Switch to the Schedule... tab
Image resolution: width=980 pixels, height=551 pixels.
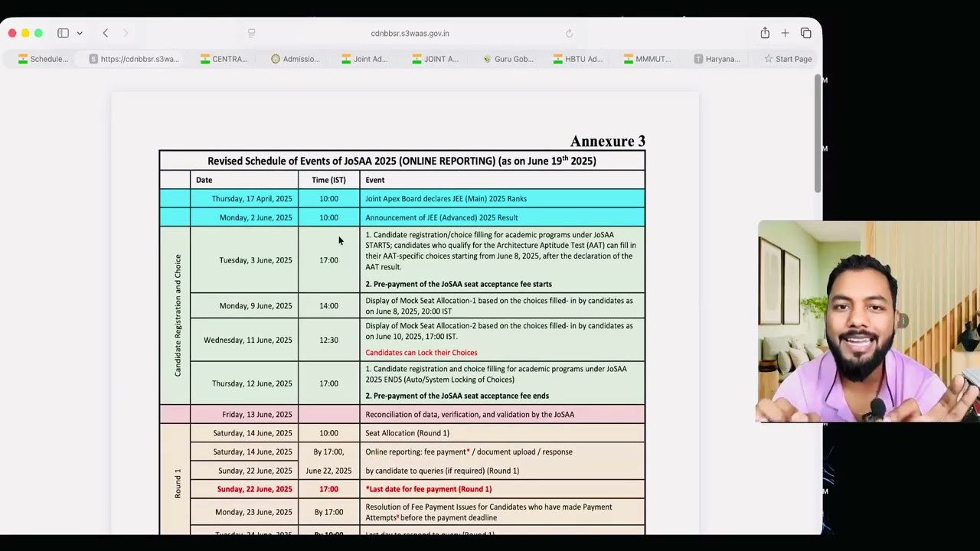43,59
